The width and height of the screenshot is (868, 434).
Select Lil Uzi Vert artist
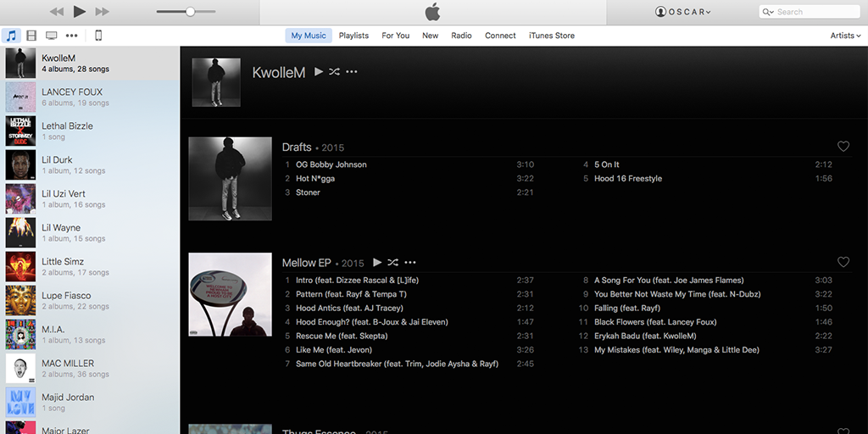(x=90, y=198)
